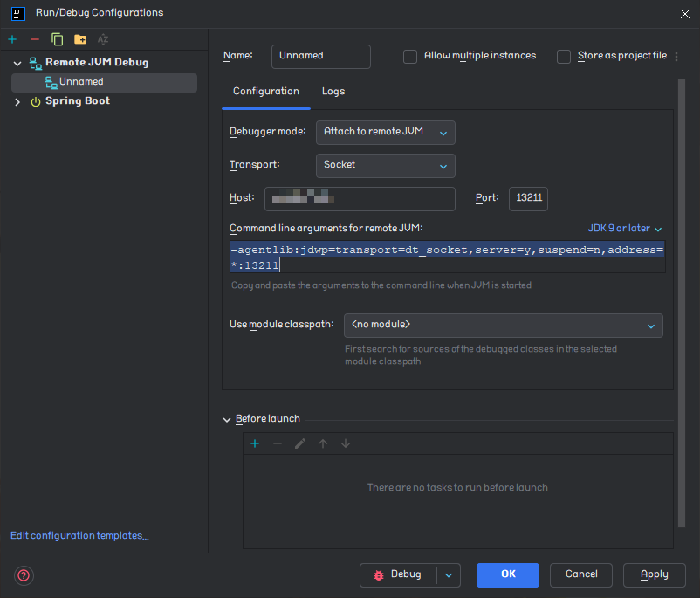The height and width of the screenshot is (598, 700).
Task: Create a new configuration folder
Action: pos(80,39)
